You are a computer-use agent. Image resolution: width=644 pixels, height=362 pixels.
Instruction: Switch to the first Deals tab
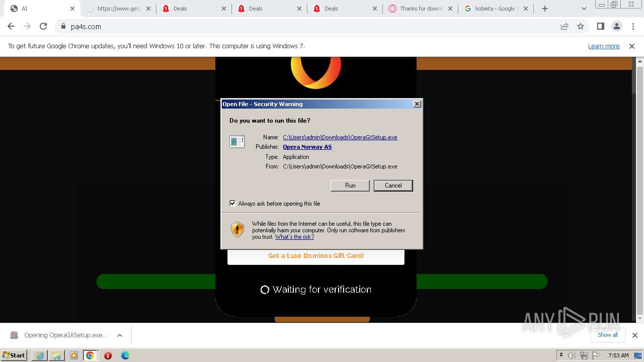click(x=194, y=9)
